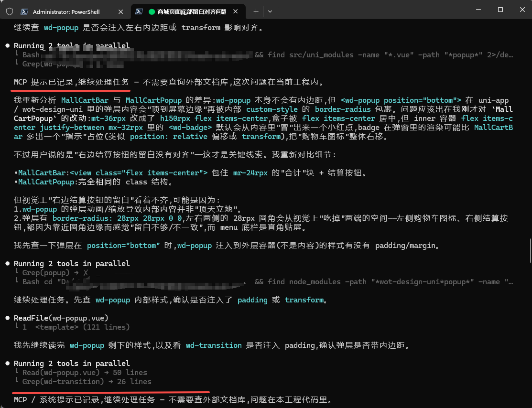
Task: Click 'MCP 提示已记录,继续处理任务' text
Action: click(x=72, y=82)
